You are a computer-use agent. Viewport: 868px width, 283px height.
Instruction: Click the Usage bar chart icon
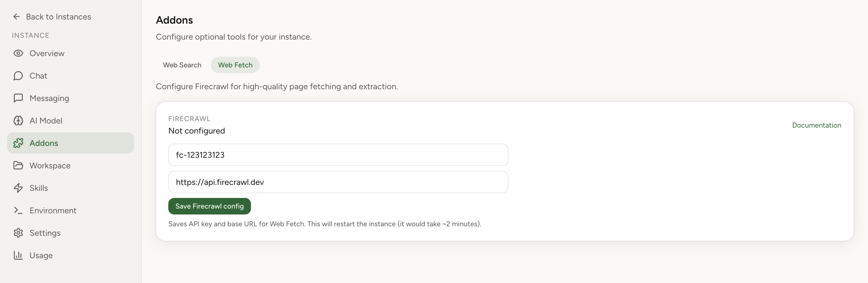[18, 255]
